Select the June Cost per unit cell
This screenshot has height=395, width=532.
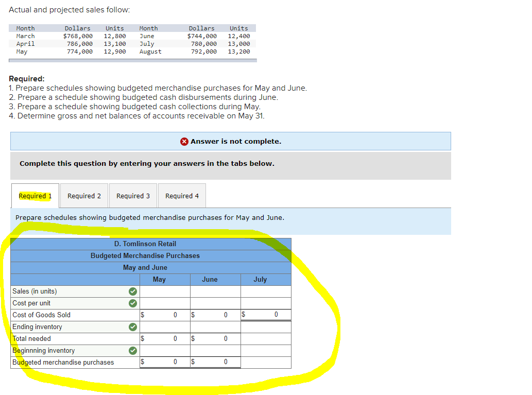tap(215, 303)
